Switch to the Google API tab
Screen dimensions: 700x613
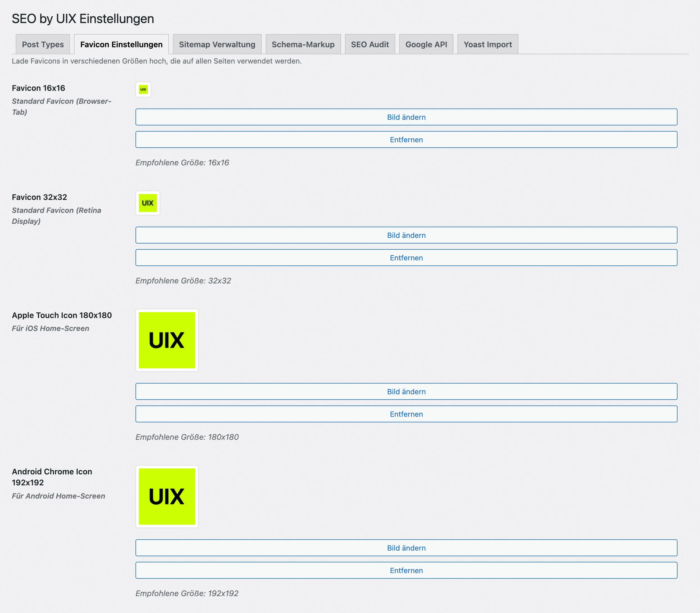click(x=426, y=44)
